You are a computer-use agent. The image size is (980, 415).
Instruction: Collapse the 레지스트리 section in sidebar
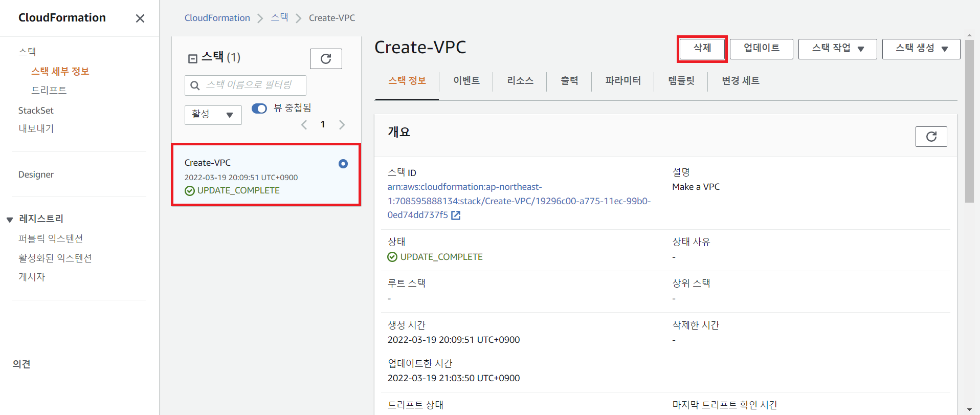tap(10, 220)
